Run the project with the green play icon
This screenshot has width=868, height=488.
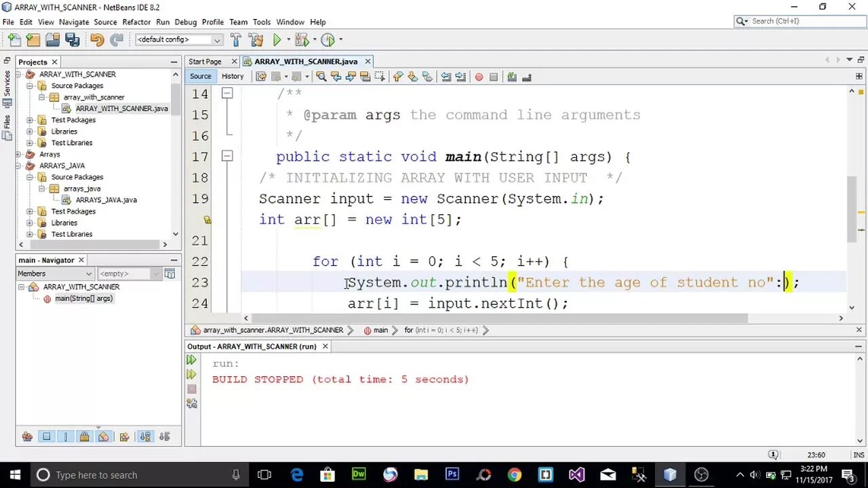277,40
